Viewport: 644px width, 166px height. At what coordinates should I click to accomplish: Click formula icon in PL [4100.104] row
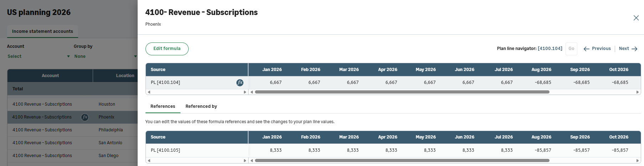point(240,82)
